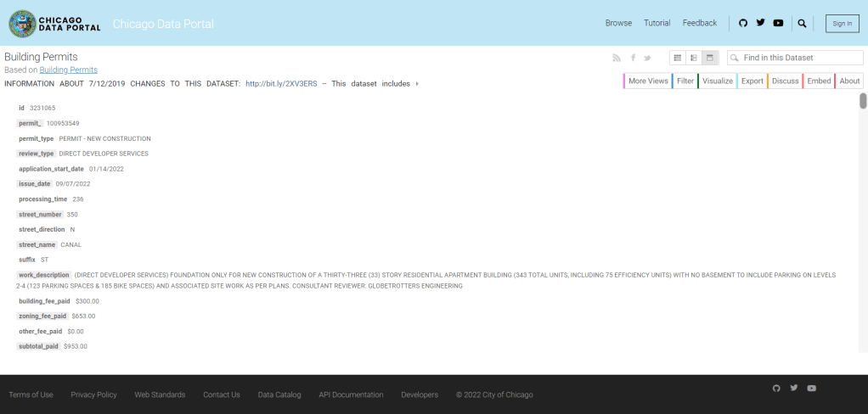Subscribe via the RSS feed icon
Screen dimensions: 868x414
click(x=617, y=58)
